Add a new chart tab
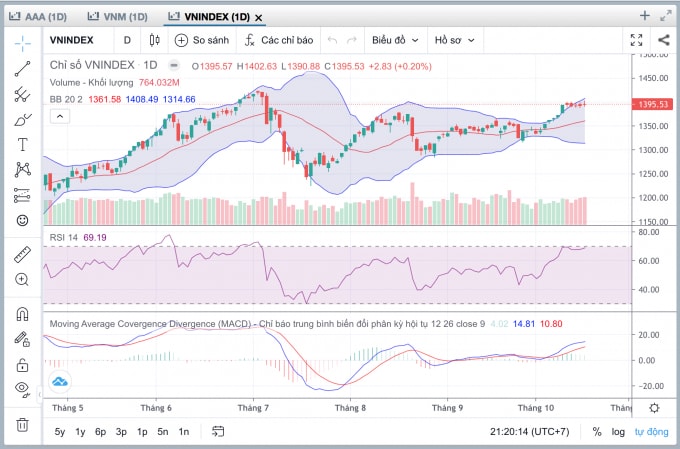 tap(645, 16)
